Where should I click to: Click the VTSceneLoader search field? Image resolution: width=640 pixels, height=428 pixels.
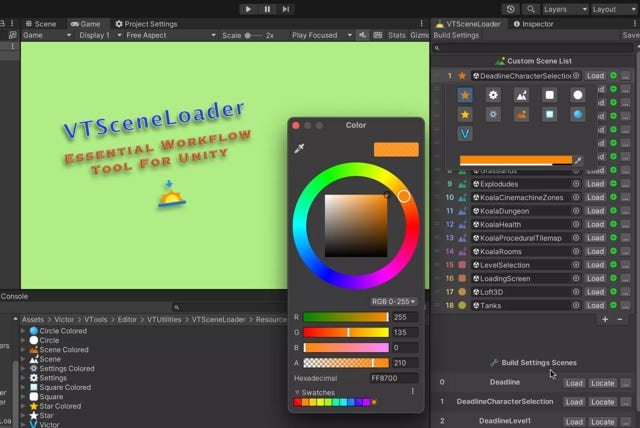point(533,48)
